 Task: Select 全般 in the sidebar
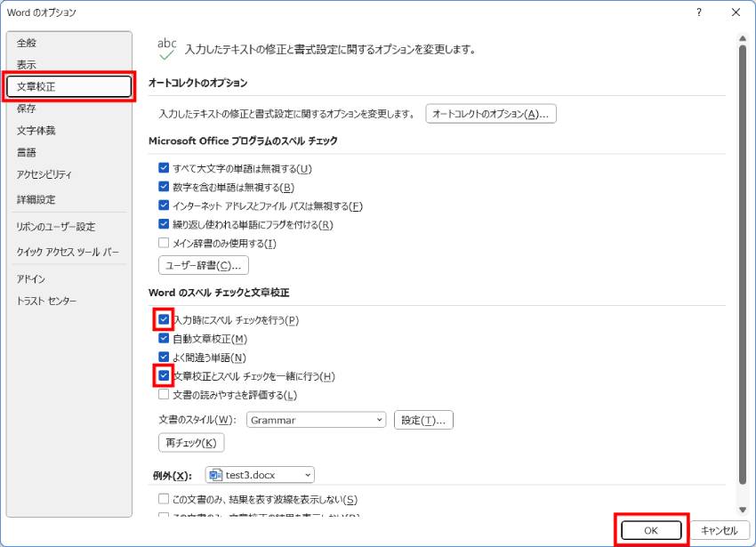point(27,43)
